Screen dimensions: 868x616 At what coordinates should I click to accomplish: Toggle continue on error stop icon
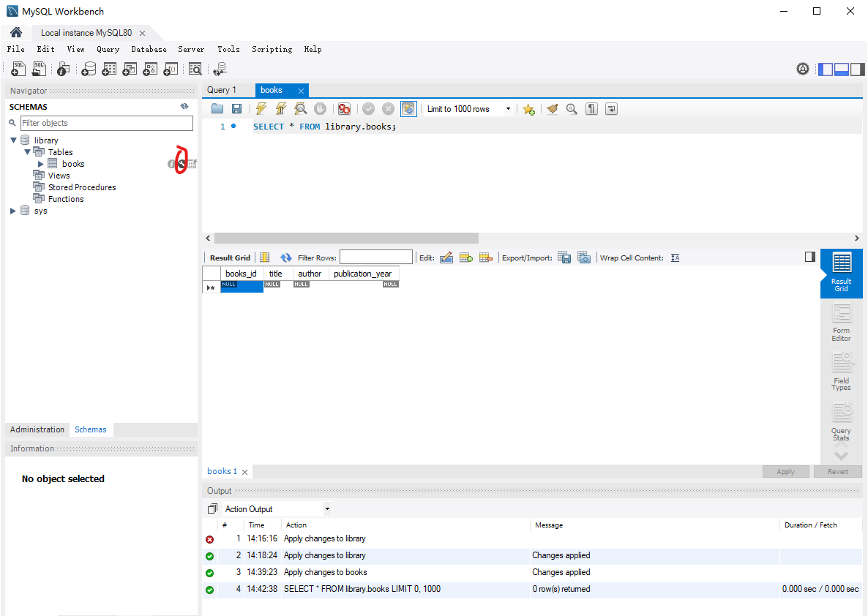tap(344, 109)
